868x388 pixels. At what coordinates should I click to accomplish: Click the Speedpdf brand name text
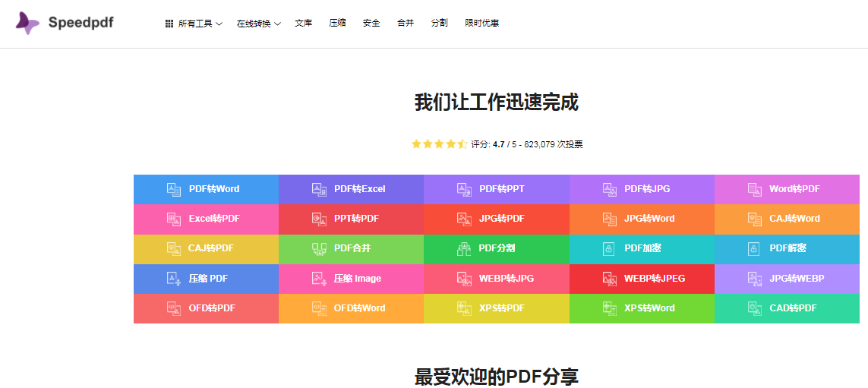coord(80,24)
